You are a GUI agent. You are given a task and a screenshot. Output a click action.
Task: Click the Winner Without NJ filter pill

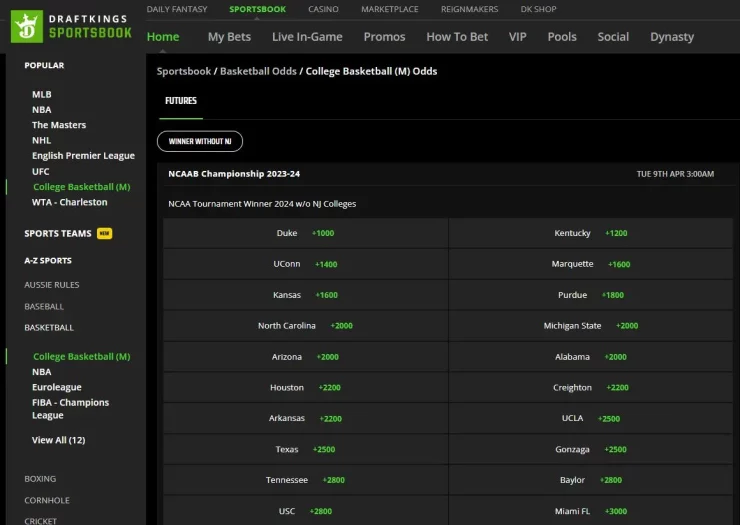tap(200, 141)
